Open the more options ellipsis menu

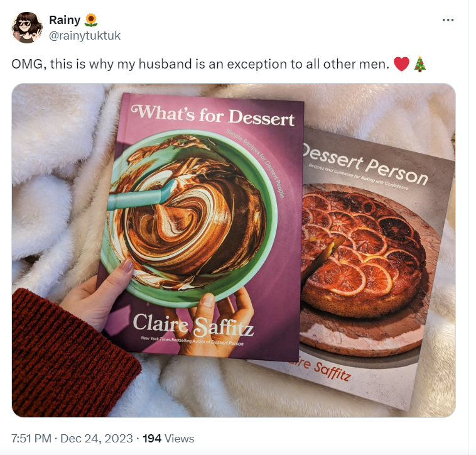[448, 20]
